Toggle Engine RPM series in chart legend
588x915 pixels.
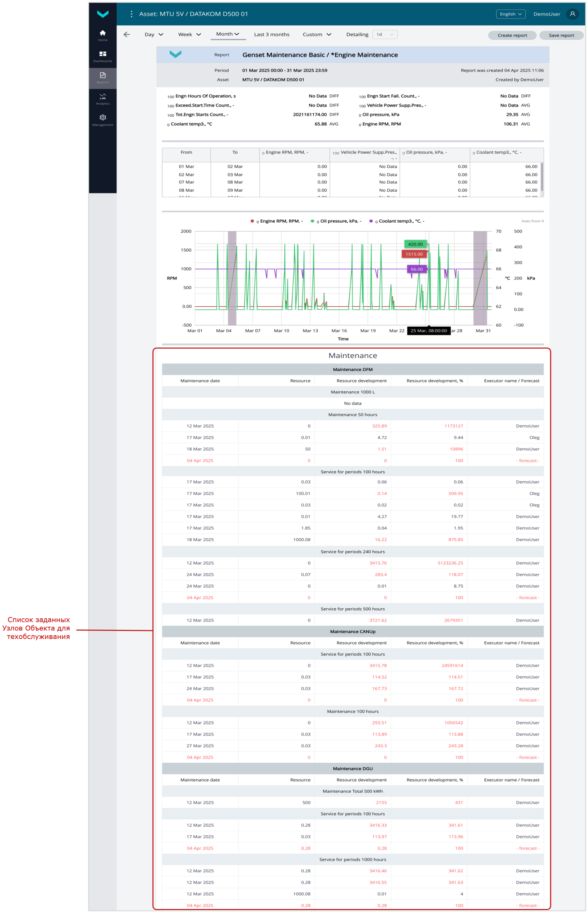(x=277, y=221)
